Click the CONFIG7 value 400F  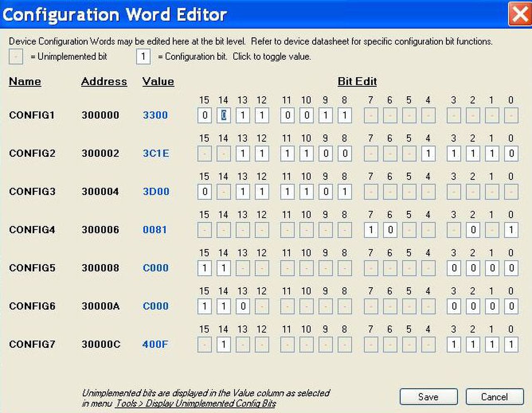pos(155,344)
